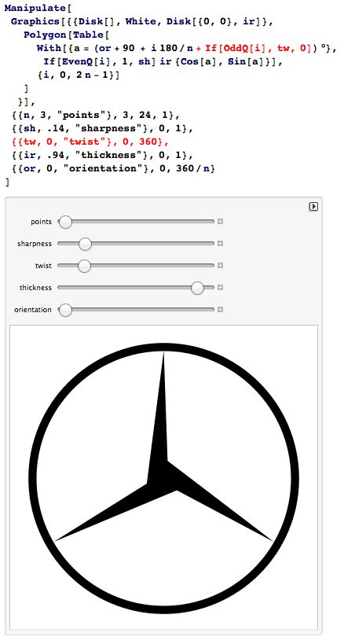The width and height of the screenshot is (344, 644).
Task: Click the "orientation" slider label
Action: click(33, 310)
